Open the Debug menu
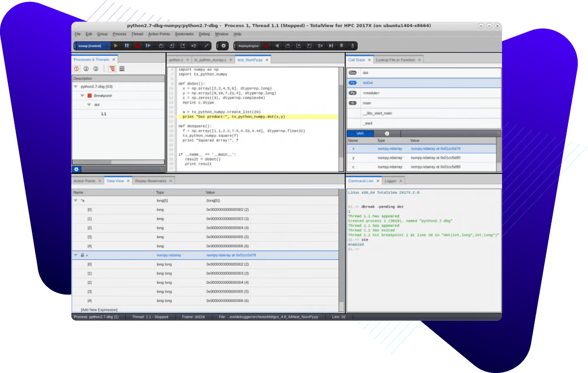This screenshot has width=588, height=373. click(x=204, y=34)
